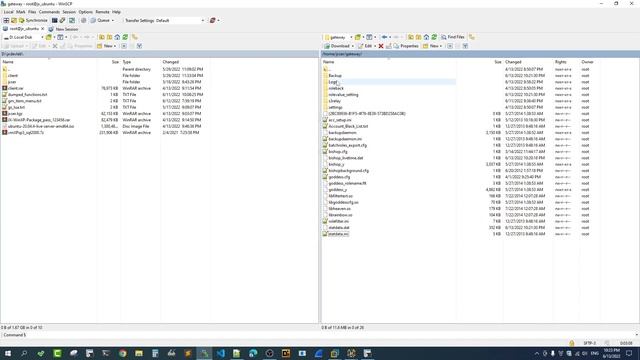Screen dimensions: 640x360
Task: Open the remote filter icon dropdown
Action: click(465, 46)
